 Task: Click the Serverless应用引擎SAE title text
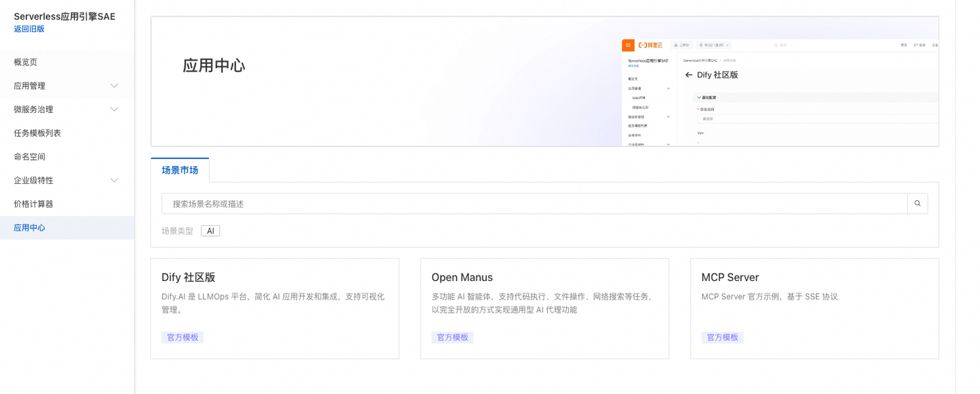pyautogui.click(x=65, y=15)
